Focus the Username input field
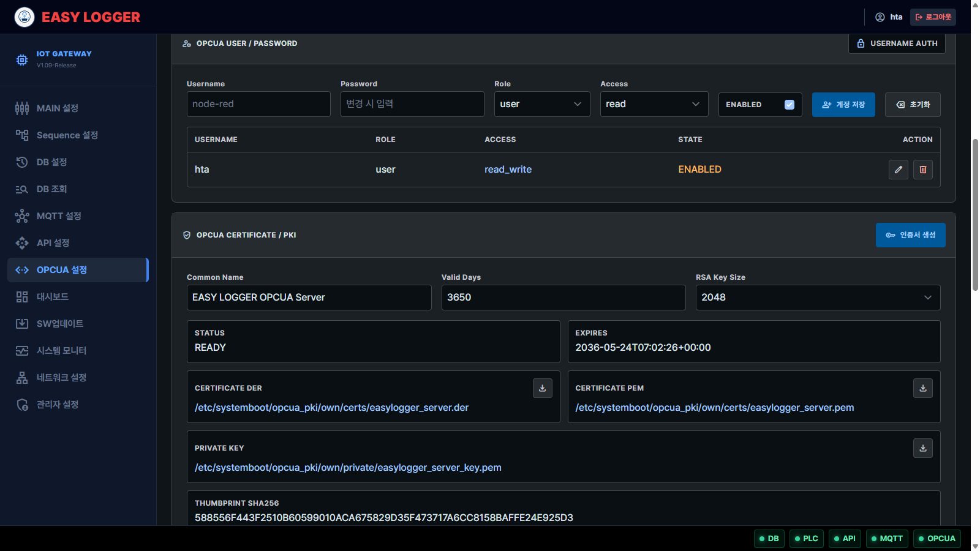 coord(258,104)
